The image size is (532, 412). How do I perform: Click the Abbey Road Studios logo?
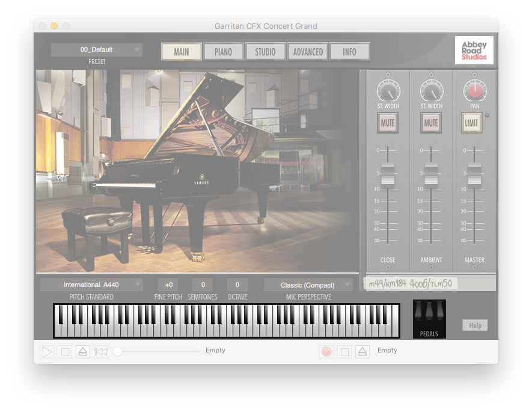click(x=474, y=51)
